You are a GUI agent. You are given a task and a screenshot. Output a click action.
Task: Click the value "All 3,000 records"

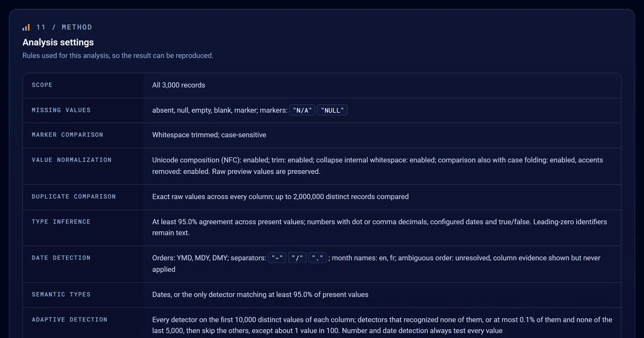179,85
